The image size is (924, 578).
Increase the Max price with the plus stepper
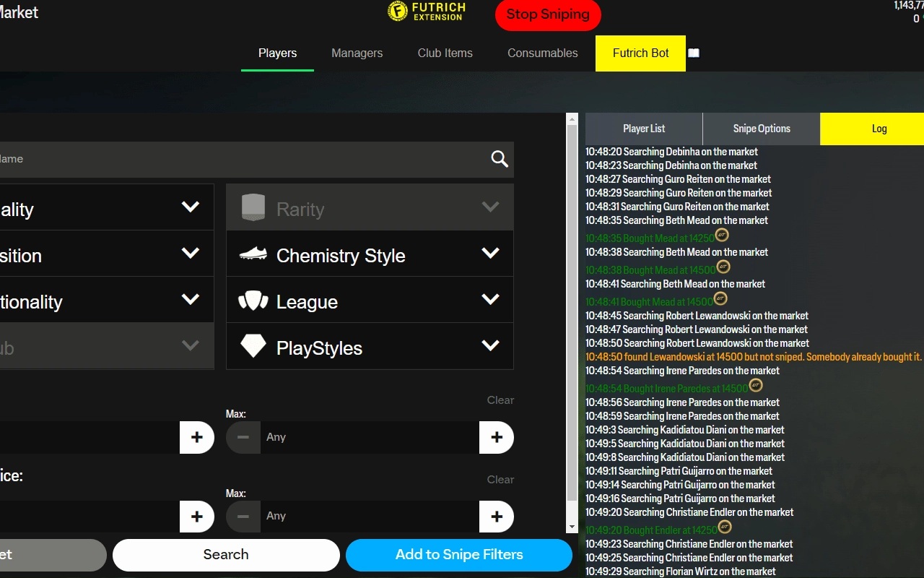tap(497, 517)
